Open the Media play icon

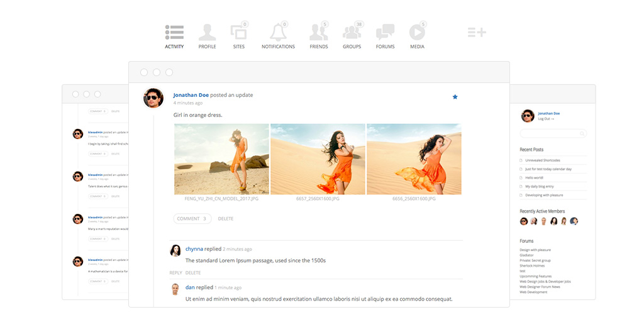pyautogui.click(x=416, y=33)
